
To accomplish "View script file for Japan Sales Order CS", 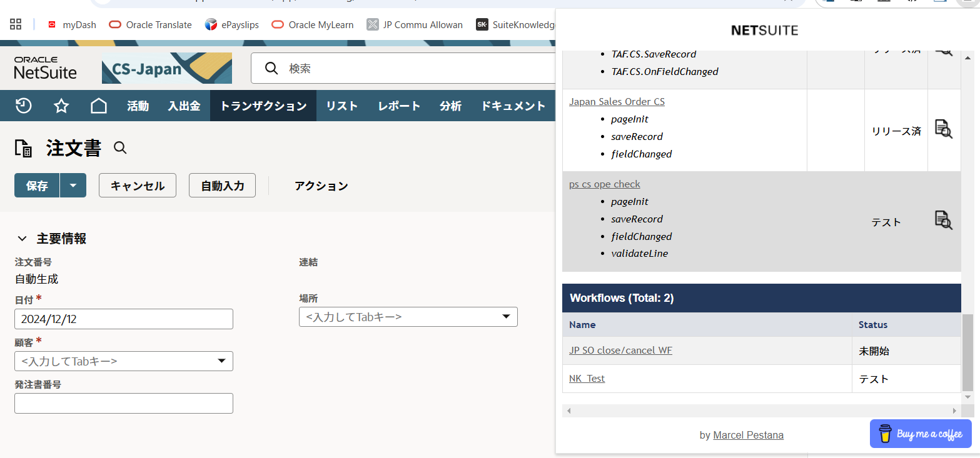I will coord(943,129).
